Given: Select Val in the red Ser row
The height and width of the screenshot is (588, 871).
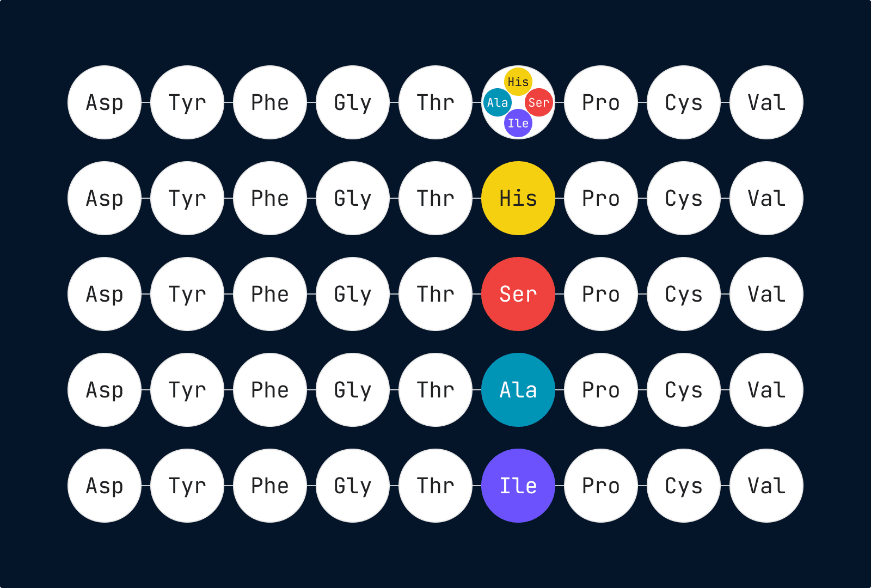Looking at the screenshot, I should click(766, 294).
